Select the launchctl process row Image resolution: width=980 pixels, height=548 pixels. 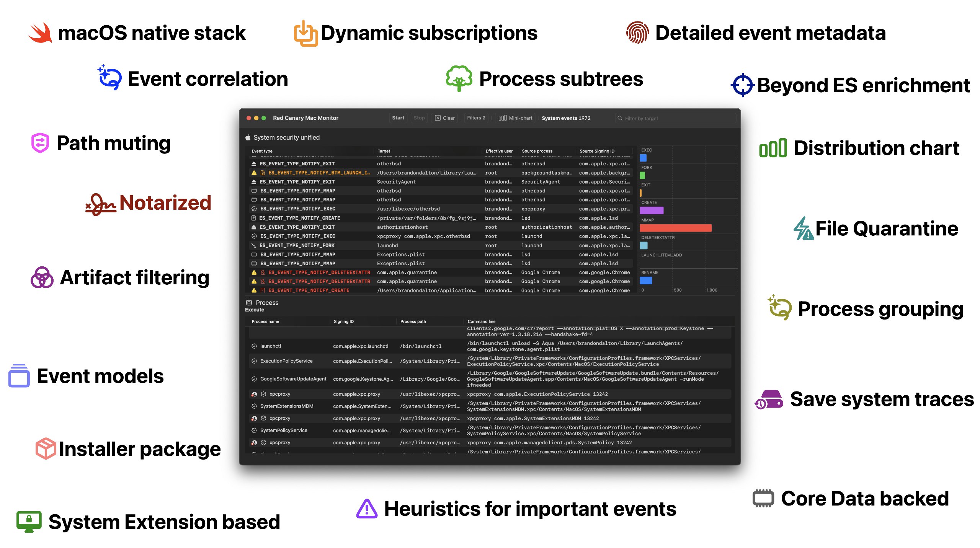(490, 346)
